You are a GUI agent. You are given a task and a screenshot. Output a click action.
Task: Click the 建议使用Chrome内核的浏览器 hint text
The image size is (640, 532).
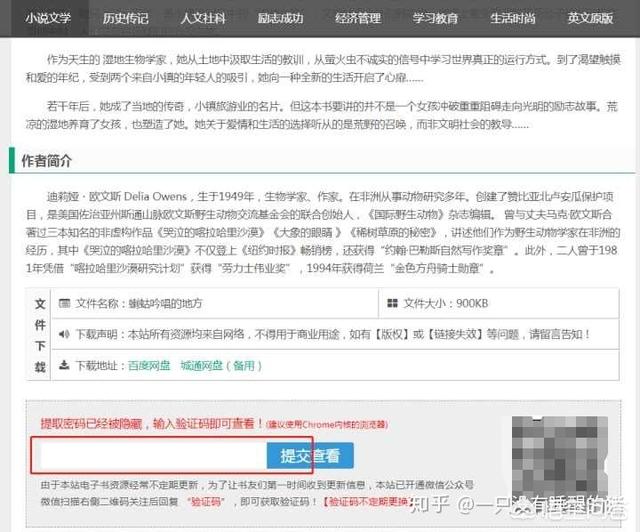coord(327,425)
